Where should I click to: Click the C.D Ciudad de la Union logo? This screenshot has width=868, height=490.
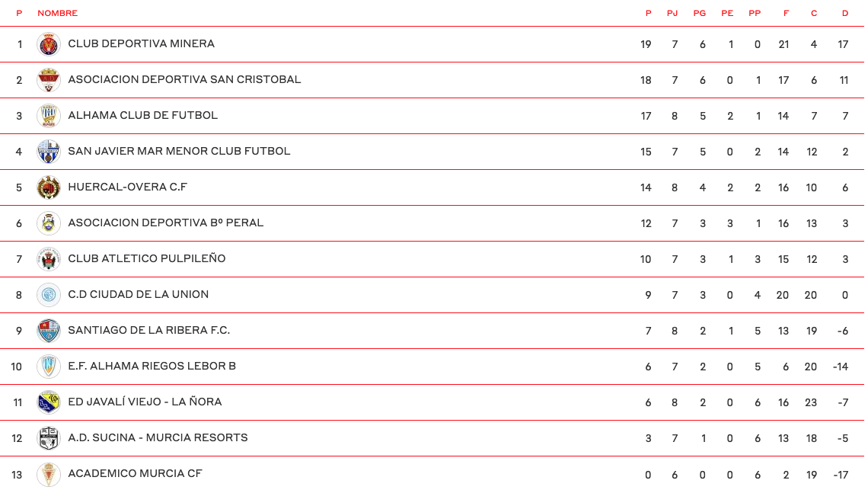(x=49, y=295)
